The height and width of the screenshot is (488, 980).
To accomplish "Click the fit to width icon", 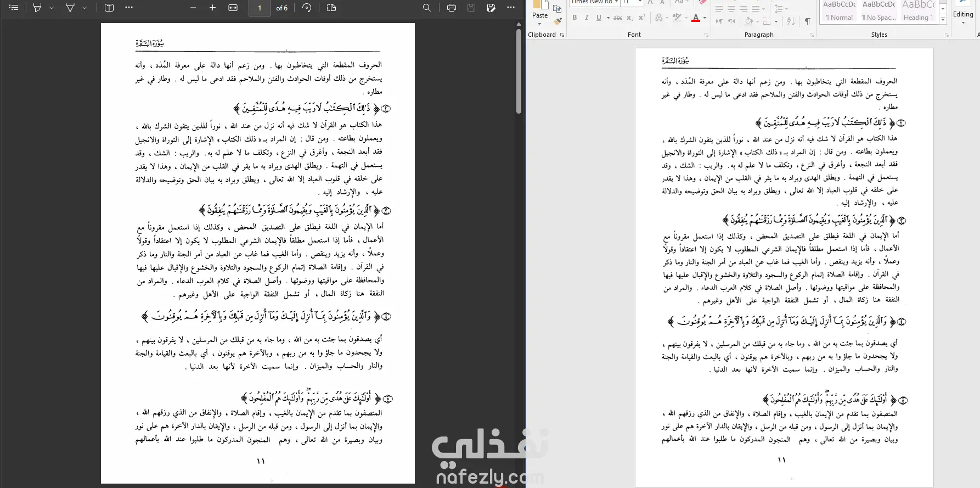I will pyautogui.click(x=233, y=8).
